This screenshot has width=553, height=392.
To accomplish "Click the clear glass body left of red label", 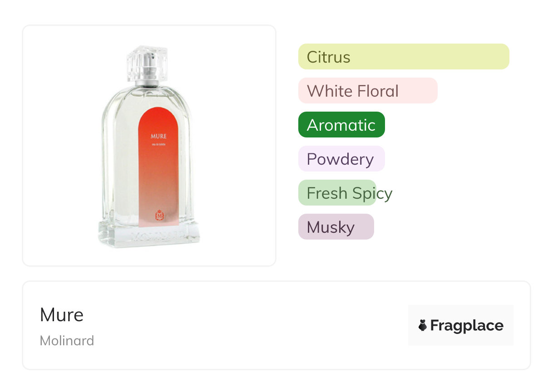I will 120,159.
